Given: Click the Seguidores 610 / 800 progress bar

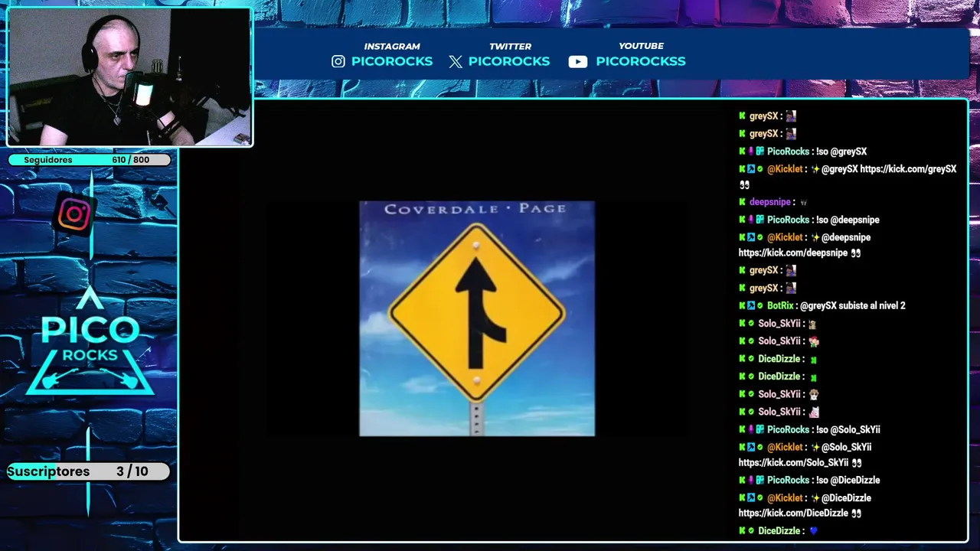Looking at the screenshot, I should pos(90,160).
